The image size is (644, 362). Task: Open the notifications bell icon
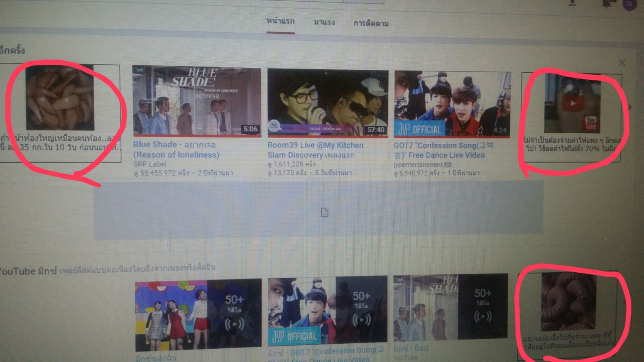[606, 3]
